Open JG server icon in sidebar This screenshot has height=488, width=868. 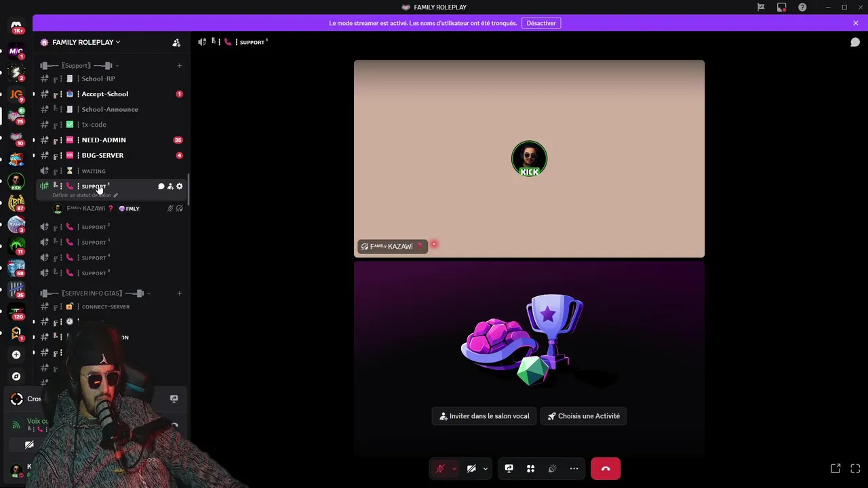tap(16, 94)
